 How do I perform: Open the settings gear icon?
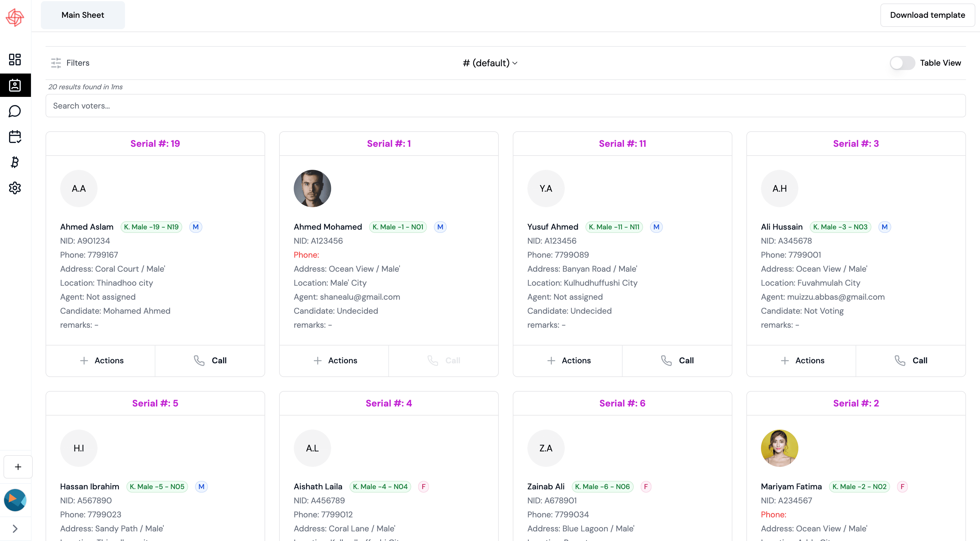click(15, 188)
